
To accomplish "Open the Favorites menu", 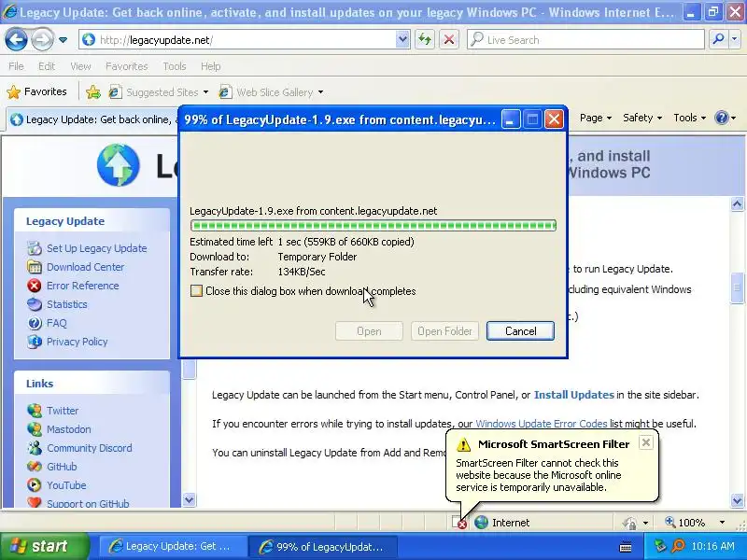I will [127, 66].
